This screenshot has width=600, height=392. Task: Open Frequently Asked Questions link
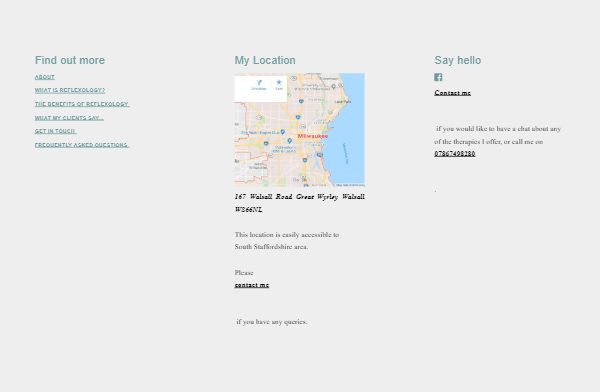point(82,145)
